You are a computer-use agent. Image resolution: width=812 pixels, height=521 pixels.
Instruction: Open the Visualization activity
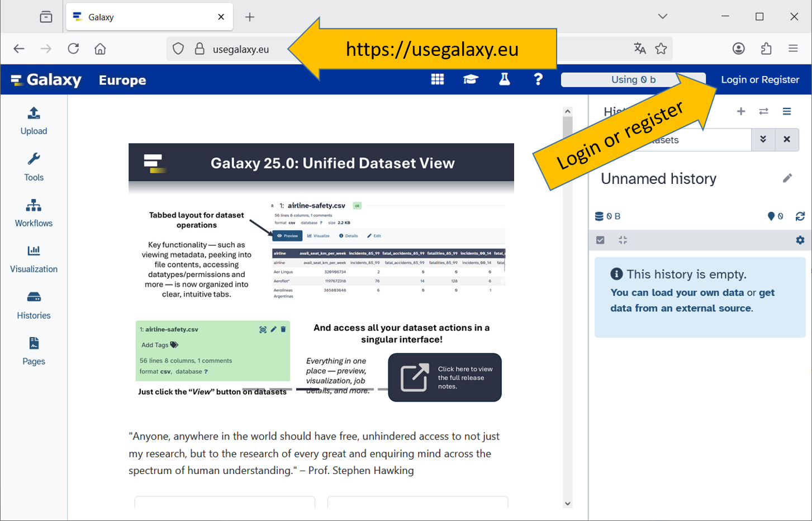coord(34,259)
